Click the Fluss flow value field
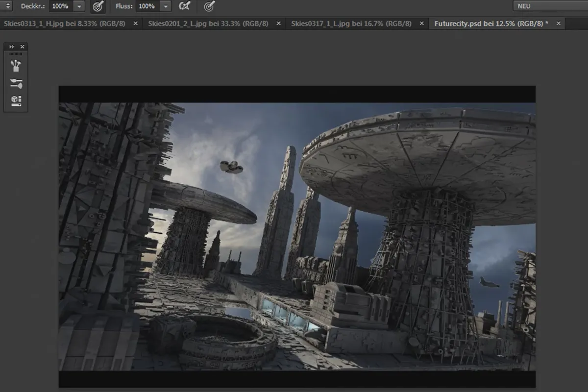 coord(147,6)
